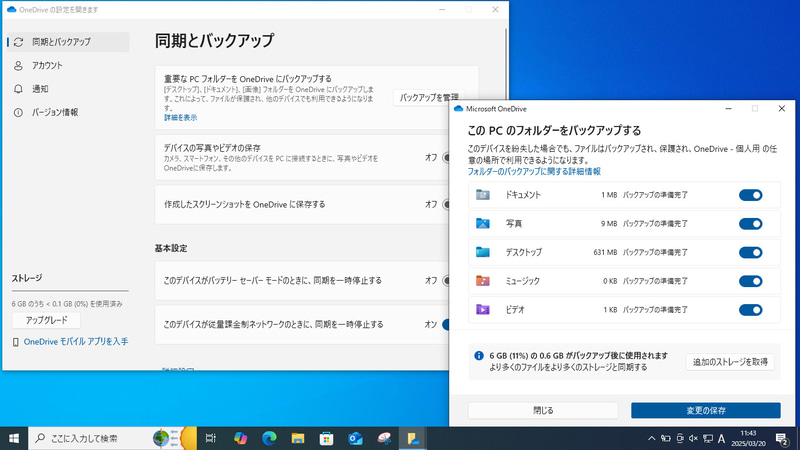The width and height of the screenshot is (800, 450).
Task: Click the paint-style app icon in taskbar
Action: pos(384,438)
